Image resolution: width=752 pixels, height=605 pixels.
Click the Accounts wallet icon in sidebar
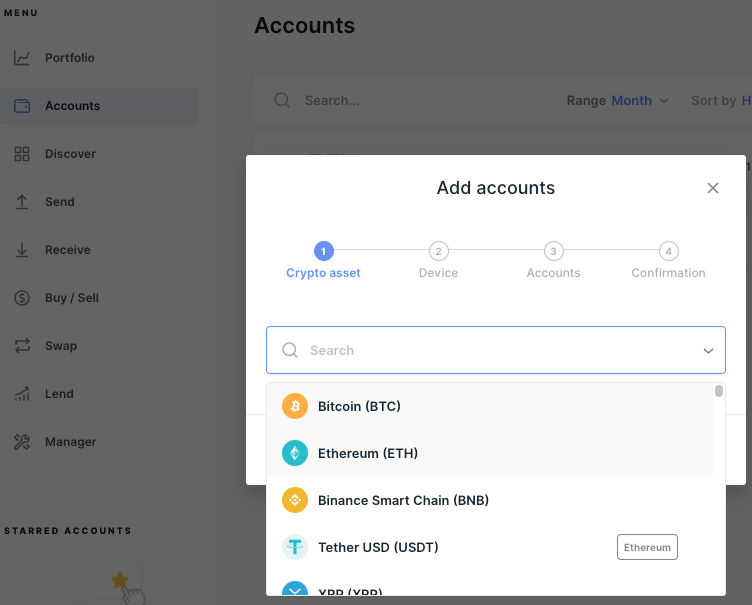[x=22, y=106]
